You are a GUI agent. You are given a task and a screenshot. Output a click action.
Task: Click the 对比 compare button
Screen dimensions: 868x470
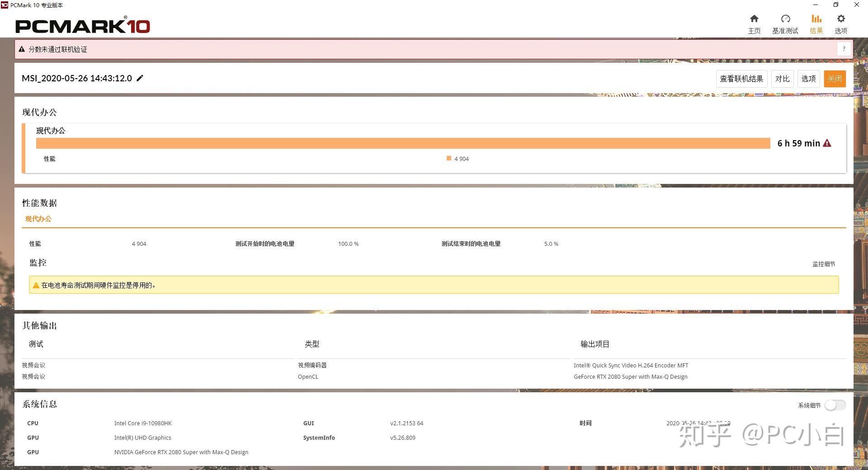point(783,79)
